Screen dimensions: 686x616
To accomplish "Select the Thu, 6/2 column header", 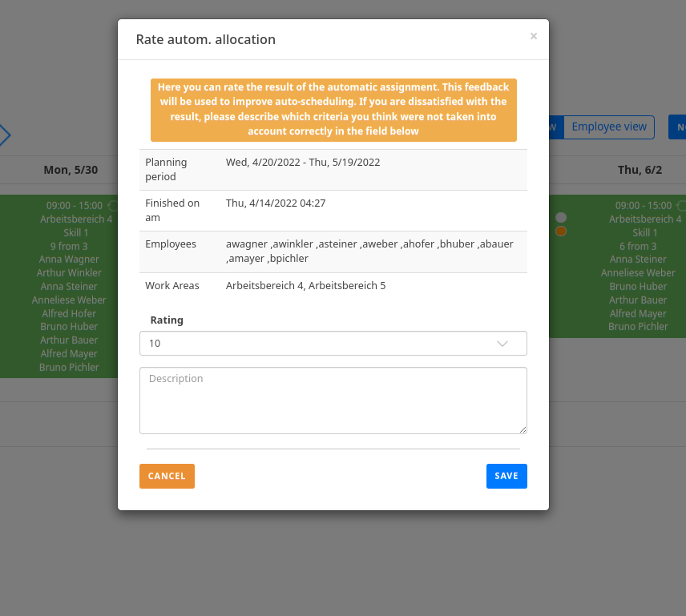I will pyautogui.click(x=639, y=170).
